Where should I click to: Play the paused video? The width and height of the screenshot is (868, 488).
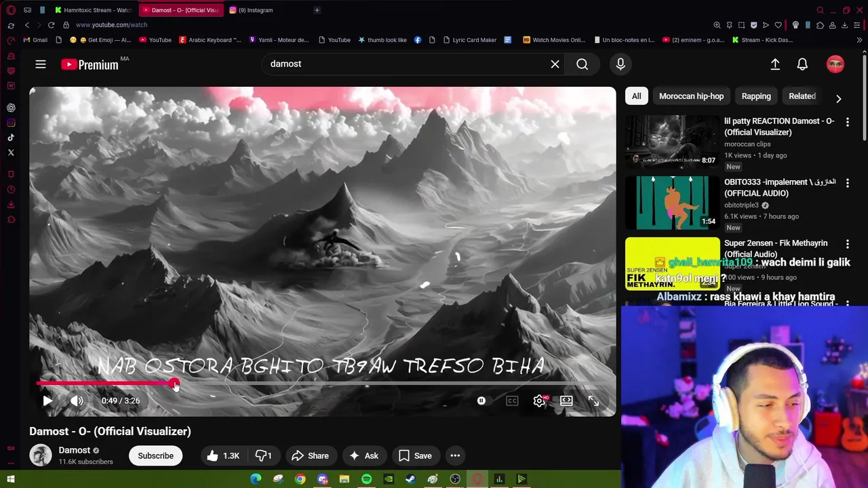coord(47,401)
